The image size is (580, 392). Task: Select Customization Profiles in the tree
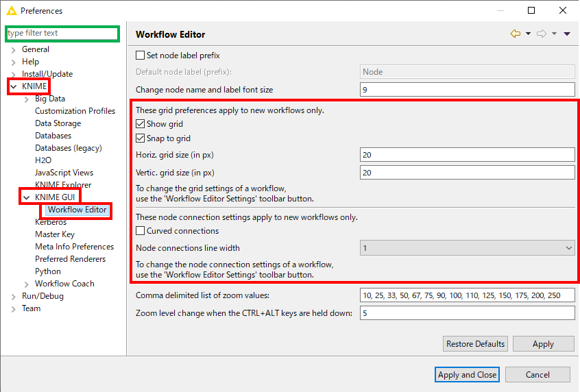coord(75,111)
